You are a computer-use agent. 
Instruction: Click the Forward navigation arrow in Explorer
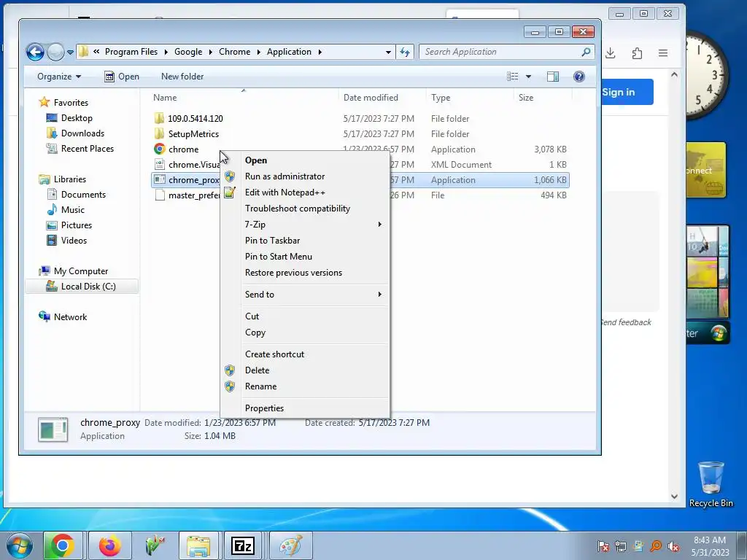coord(55,52)
